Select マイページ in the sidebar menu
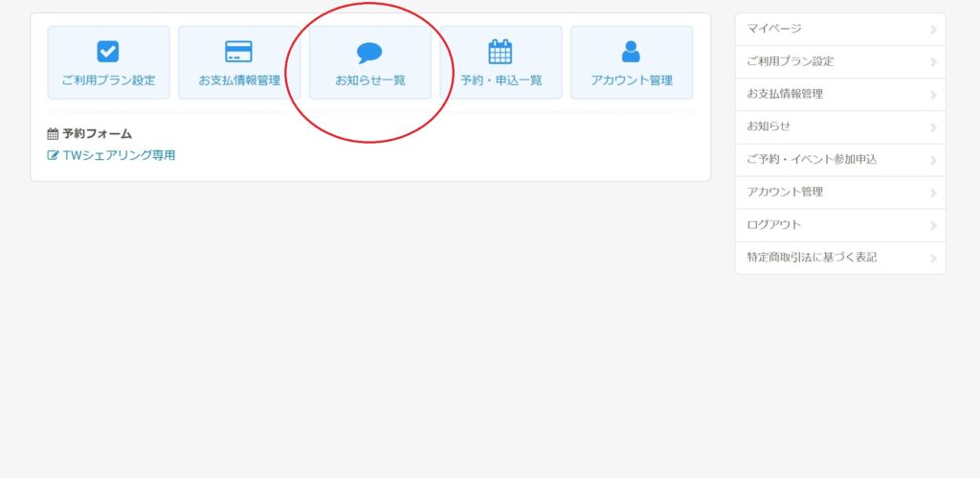980x478 pixels. tap(840, 30)
